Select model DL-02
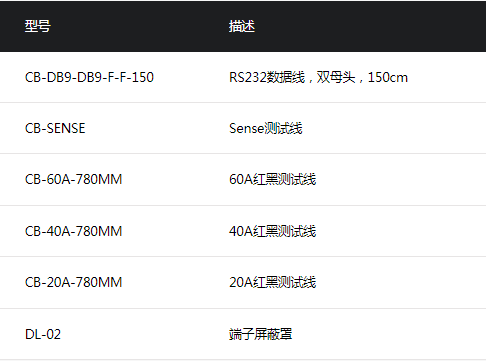This screenshot has width=486, height=361. pyautogui.click(x=43, y=334)
